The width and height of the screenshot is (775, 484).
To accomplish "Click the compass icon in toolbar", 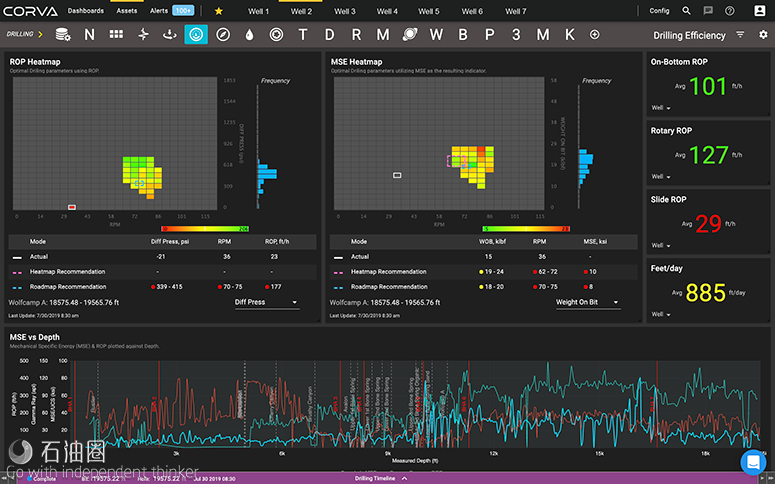I will click(x=223, y=34).
